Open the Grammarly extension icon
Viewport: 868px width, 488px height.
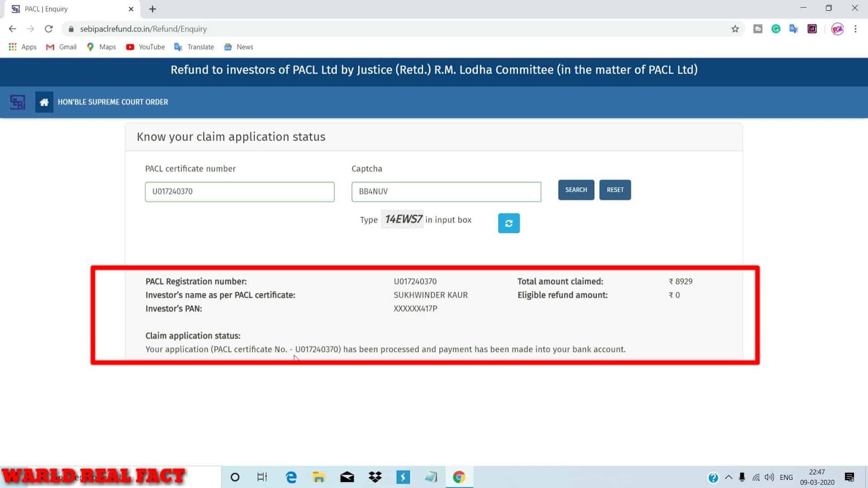click(776, 29)
